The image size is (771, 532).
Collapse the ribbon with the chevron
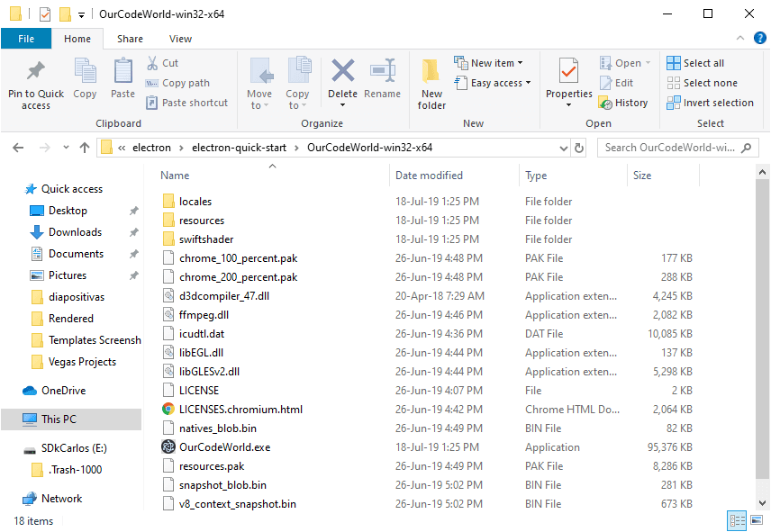pos(740,39)
